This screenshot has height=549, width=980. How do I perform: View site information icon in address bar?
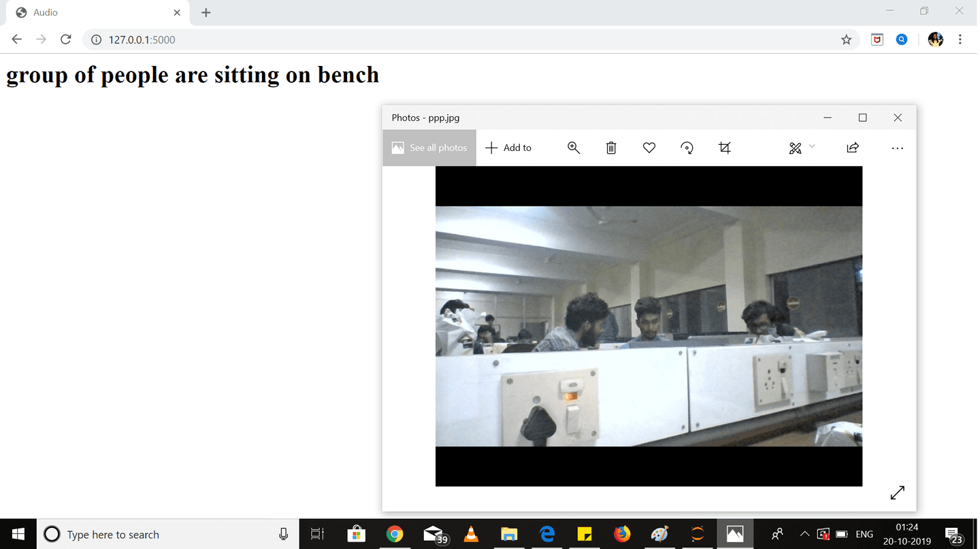pos(96,39)
